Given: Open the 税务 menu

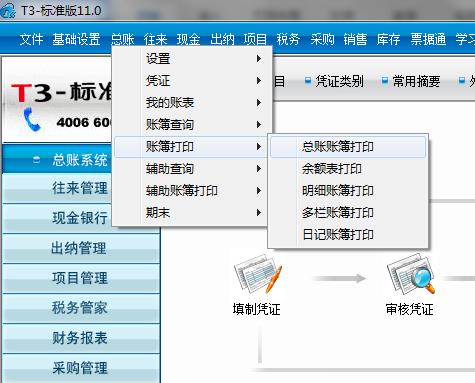Looking at the screenshot, I should point(288,39).
